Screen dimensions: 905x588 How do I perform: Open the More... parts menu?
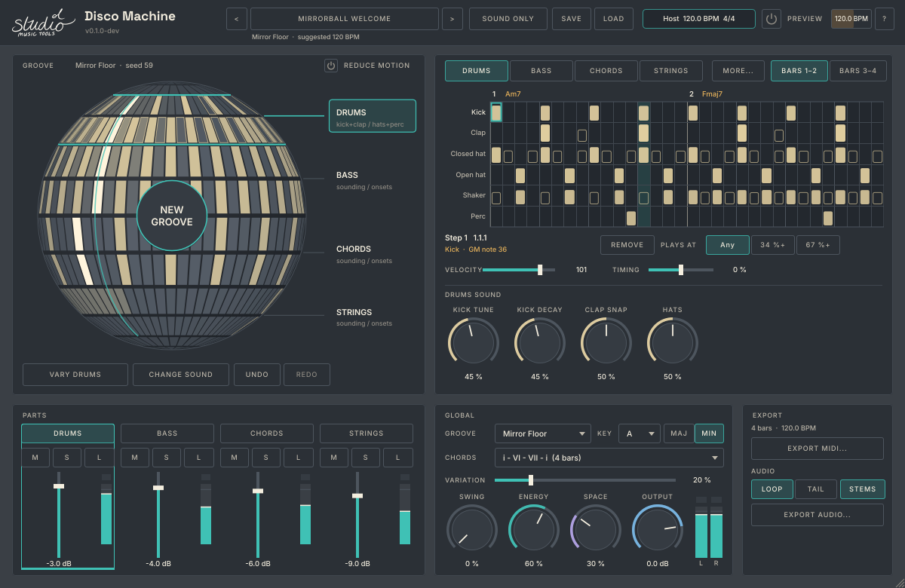pos(738,71)
